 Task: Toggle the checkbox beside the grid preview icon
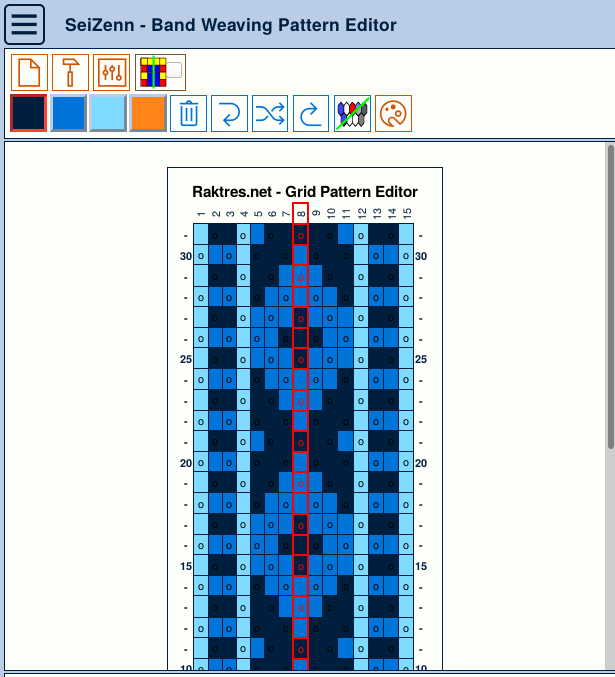point(174,70)
